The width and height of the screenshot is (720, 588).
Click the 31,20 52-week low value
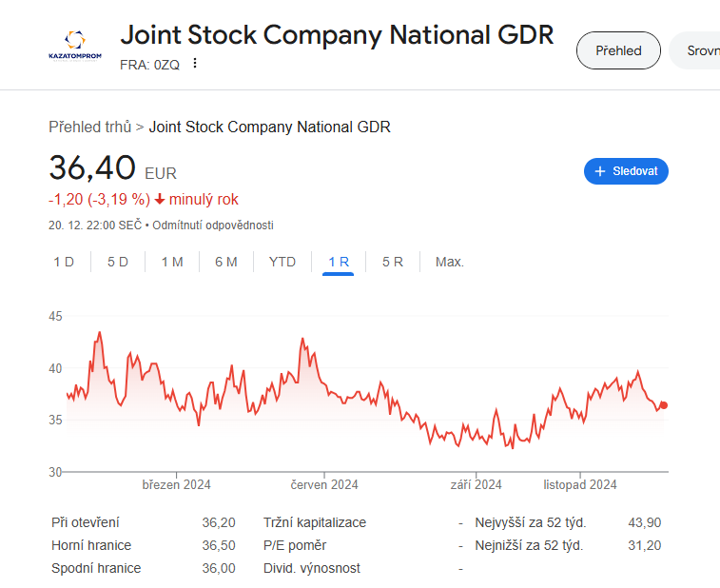click(645, 545)
